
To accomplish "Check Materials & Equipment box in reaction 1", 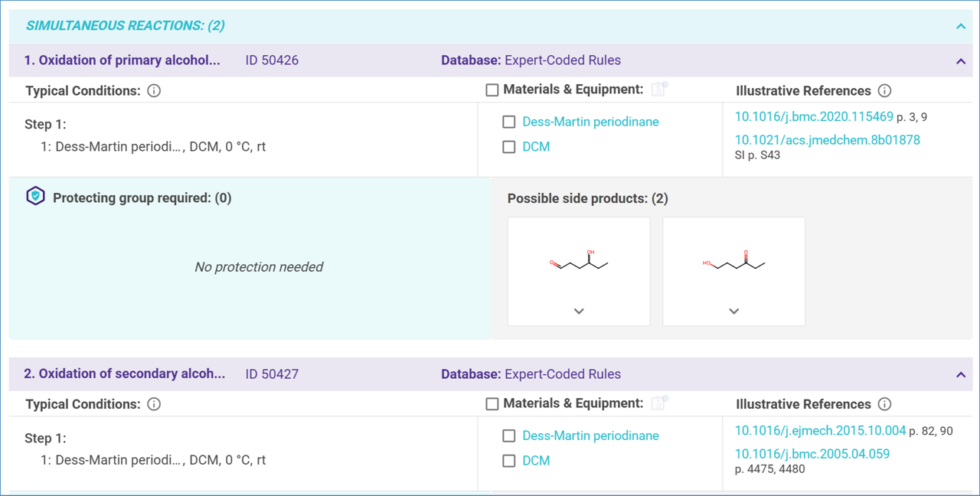I will coord(492,90).
